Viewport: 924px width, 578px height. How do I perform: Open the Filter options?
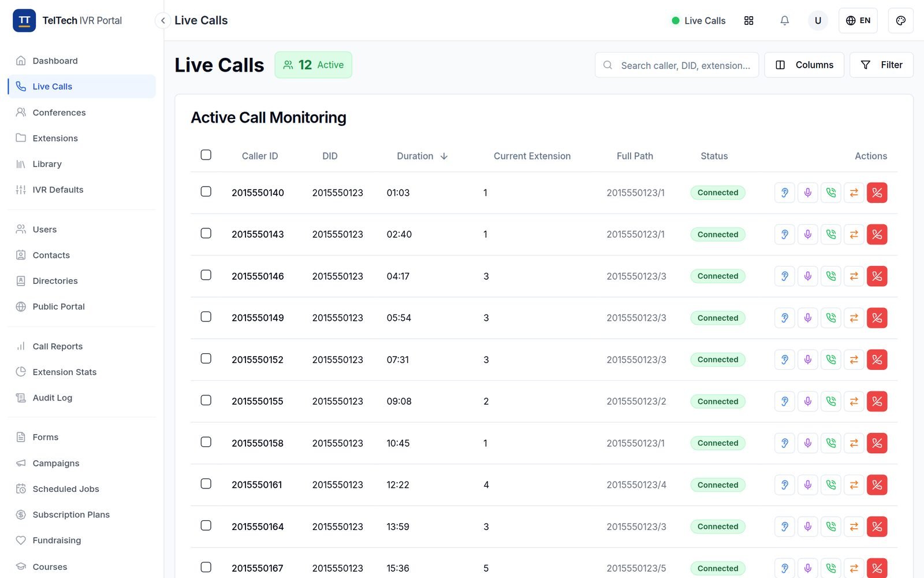click(x=881, y=65)
